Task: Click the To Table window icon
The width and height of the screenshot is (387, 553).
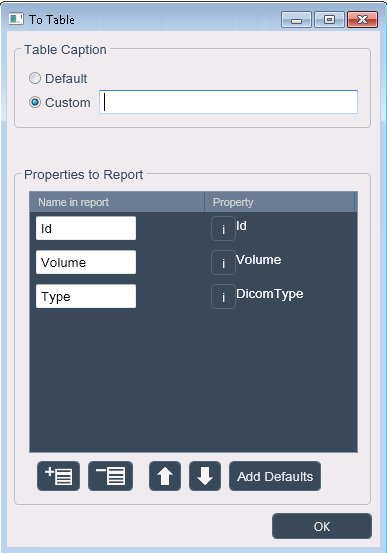Action: point(16,19)
